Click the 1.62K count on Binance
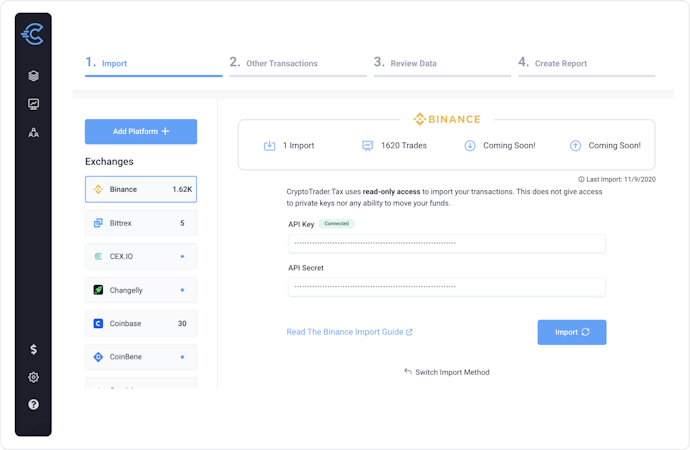690x450 pixels. coord(182,189)
